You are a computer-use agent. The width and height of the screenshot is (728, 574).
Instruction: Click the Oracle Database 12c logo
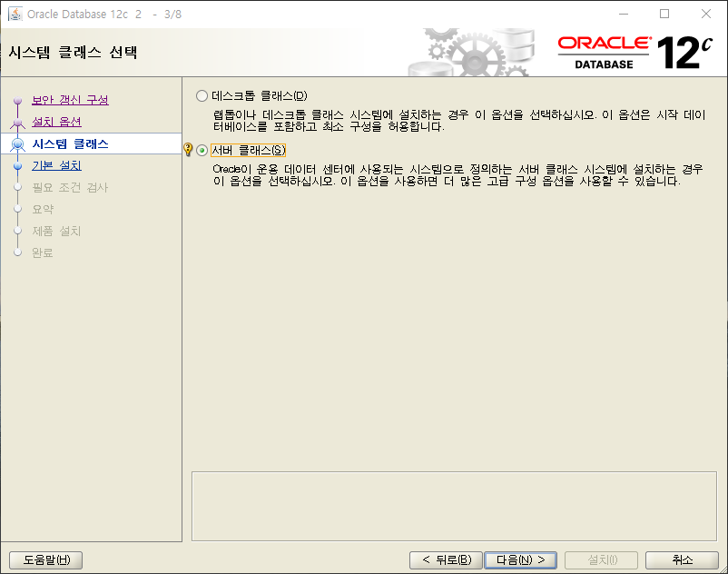[x=635, y=53]
